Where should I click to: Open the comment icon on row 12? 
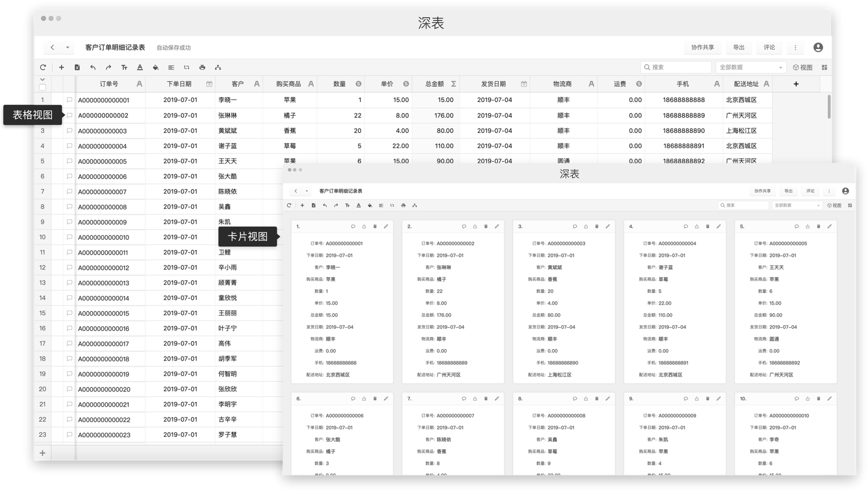(69, 267)
